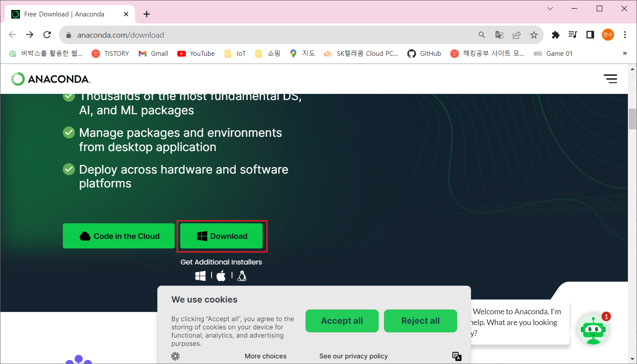Expand the hidden bookmarks overflow chevron
The image size is (637, 364).
tap(625, 54)
